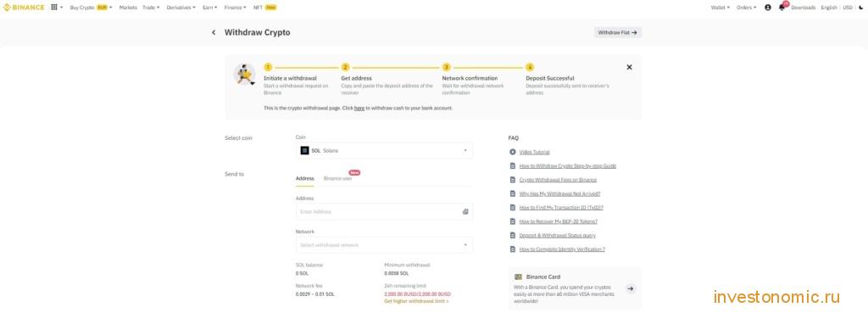Viewport: 868px width, 313px height.
Task: Click the 'Get address' step heading
Action: (x=357, y=78)
